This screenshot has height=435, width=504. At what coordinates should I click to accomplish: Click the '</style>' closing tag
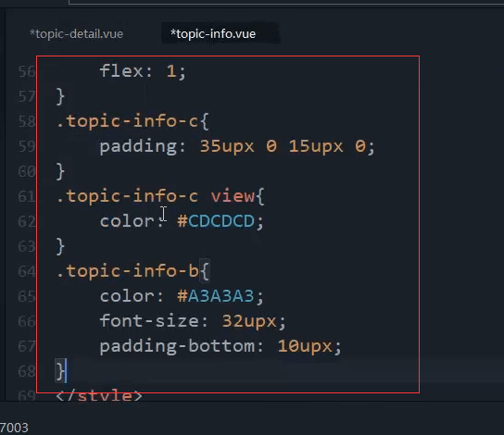point(99,395)
